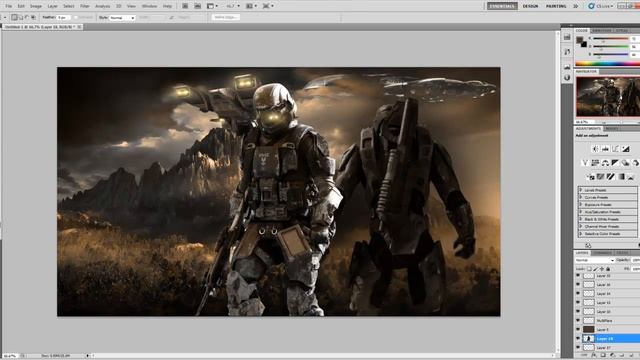
Task: Click the Refine Edge button
Action: (226, 18)
